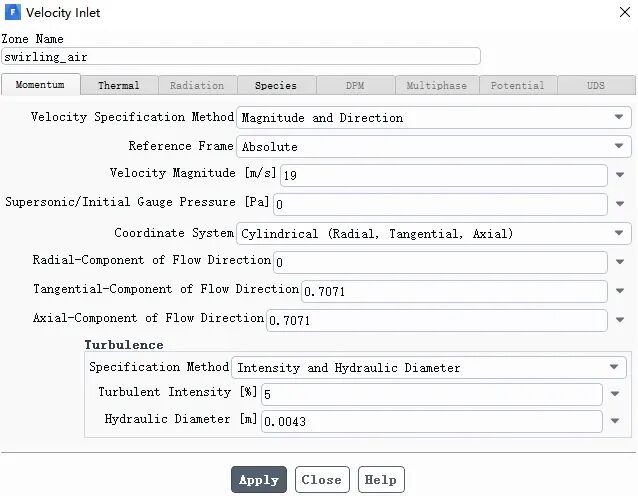This screenshot has width=638, height=496.
Task: Open the Species tab
Action: coord(275,86)
